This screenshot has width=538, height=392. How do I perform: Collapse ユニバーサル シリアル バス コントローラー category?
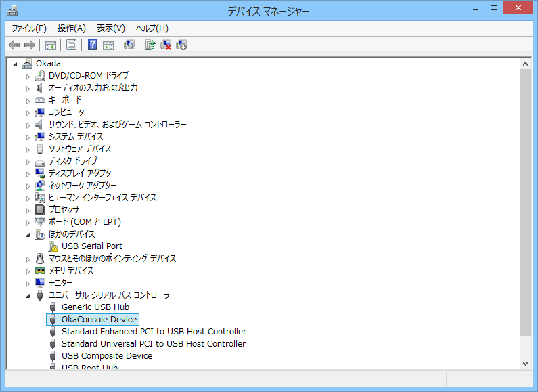(28, 296)
